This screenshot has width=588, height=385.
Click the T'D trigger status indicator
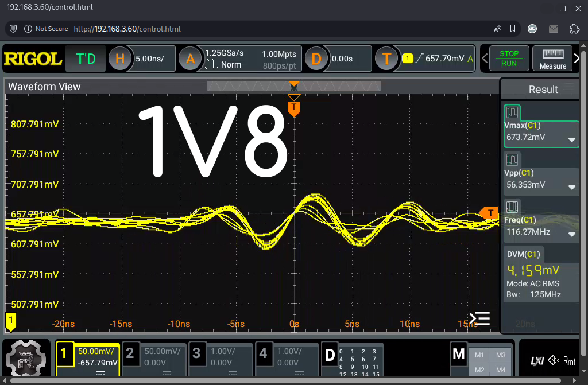(x=86, y=59)
